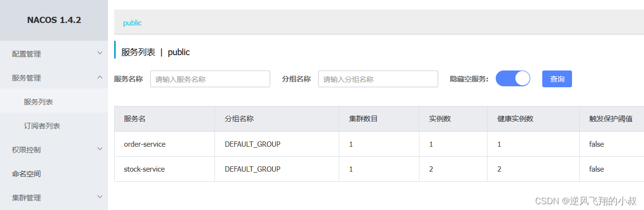
Task: Click the 配置管理 menu label
Action: point(26,54)
